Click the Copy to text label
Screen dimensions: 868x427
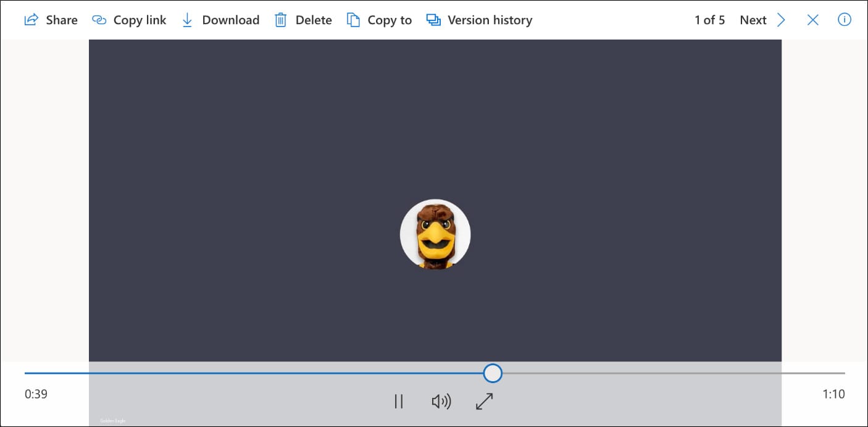pyautogui.click(x=390, y=20)
